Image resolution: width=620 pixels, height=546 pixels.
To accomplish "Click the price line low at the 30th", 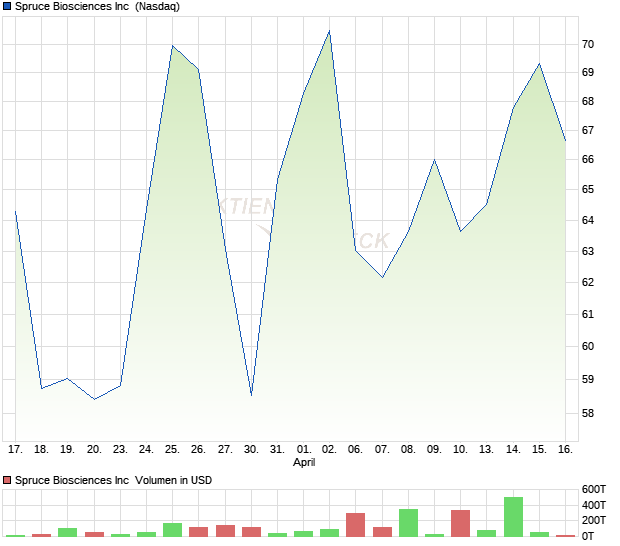I will 251,394.
